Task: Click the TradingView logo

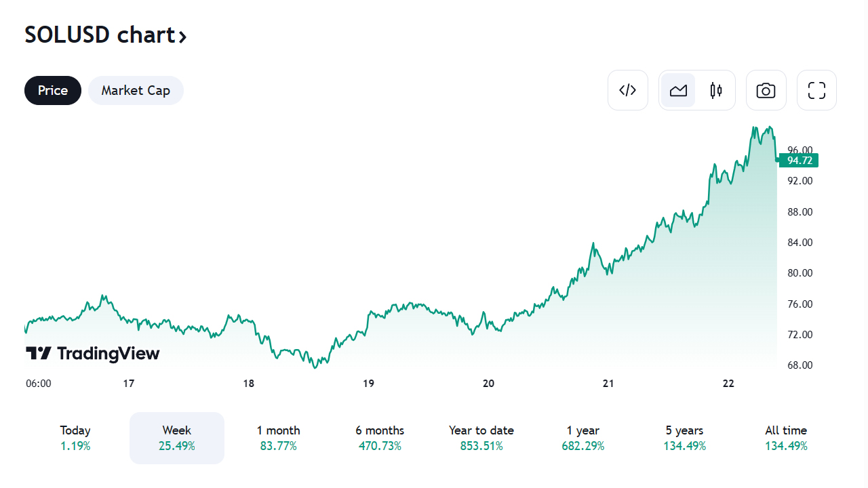Action: coord(93,353)
